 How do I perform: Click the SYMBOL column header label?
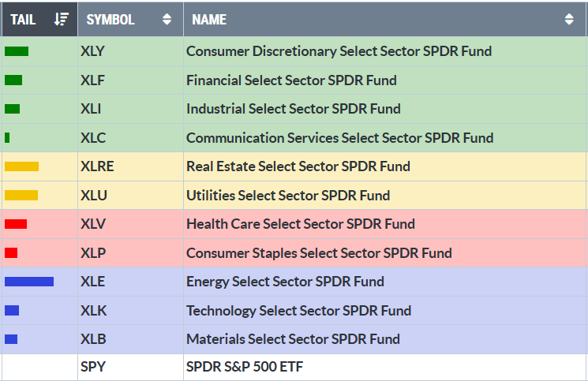click(x=110, y=20)
